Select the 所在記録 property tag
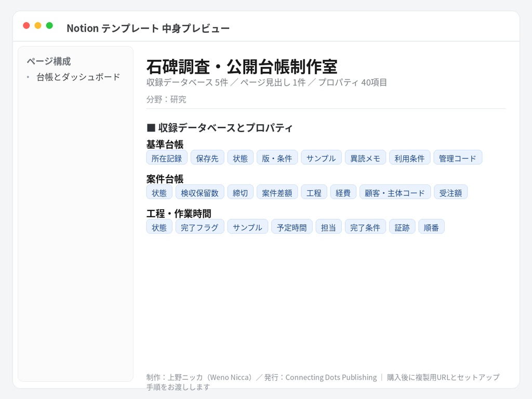532x399 pixels. [167, 158]
